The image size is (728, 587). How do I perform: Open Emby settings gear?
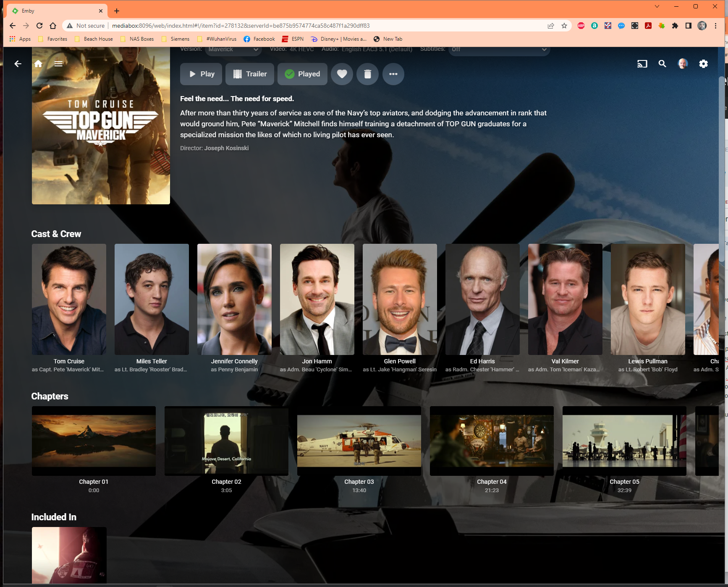pyautogui.click(x=703, y=64)
